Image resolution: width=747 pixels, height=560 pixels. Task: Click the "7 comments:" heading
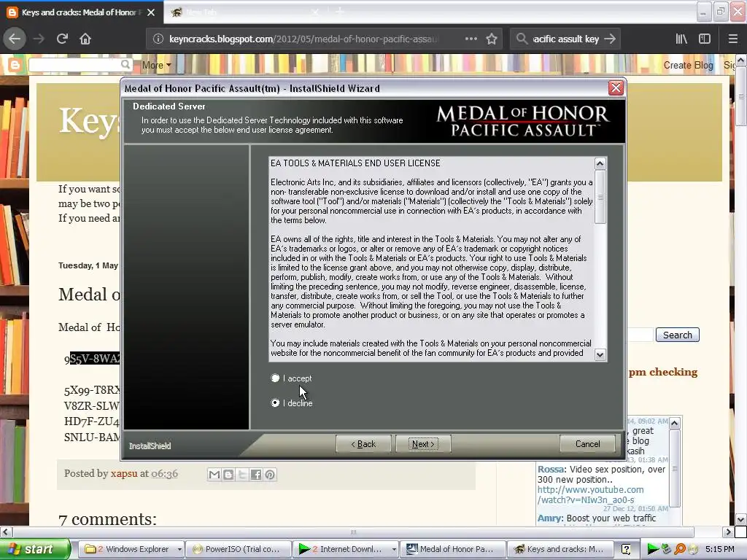[107, 518]
